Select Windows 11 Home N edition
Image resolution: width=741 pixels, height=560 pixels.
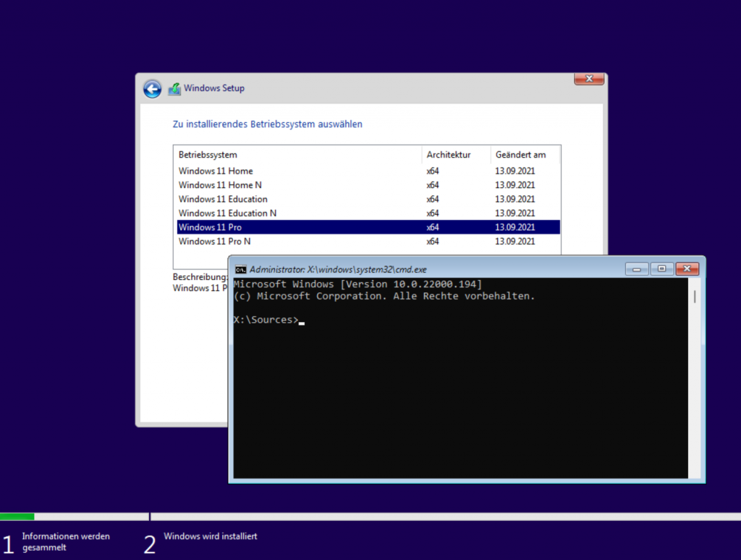tap(368, 184)
